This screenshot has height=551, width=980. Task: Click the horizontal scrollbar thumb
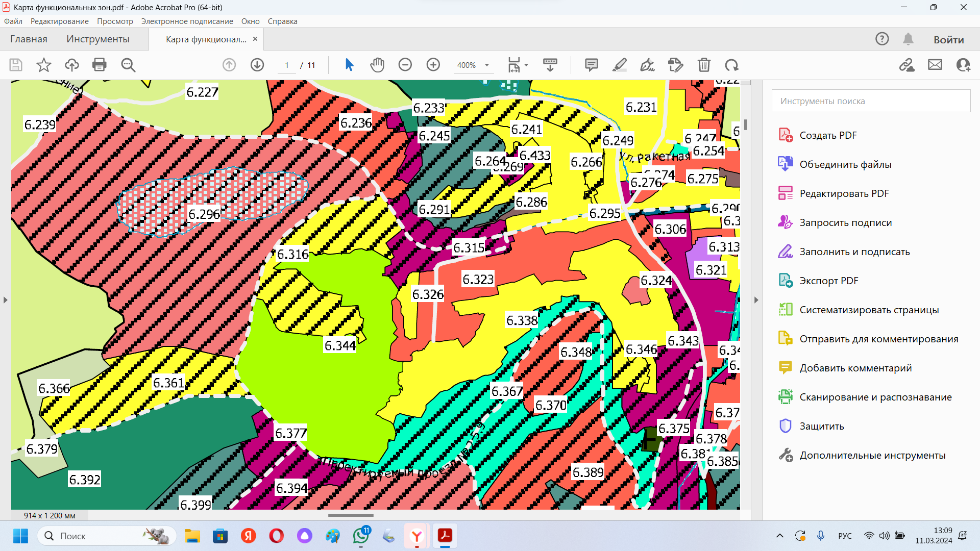point(351,515)
